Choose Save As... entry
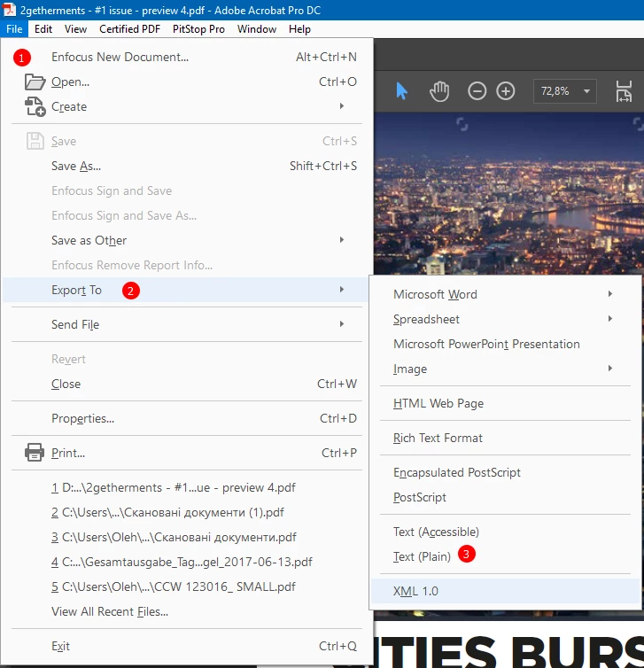Viewport: 644px width, 668px height. 186,167
